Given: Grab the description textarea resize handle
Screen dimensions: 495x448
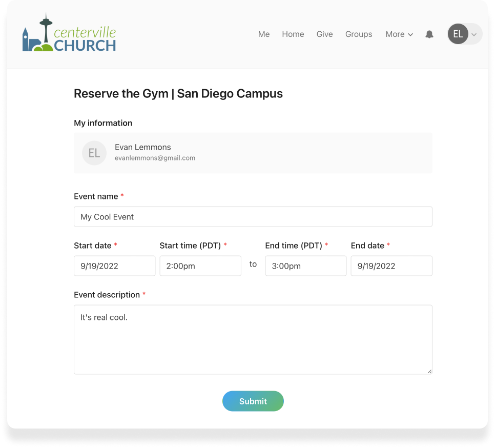Looking at the screenshot, I should tap(429, 371).
